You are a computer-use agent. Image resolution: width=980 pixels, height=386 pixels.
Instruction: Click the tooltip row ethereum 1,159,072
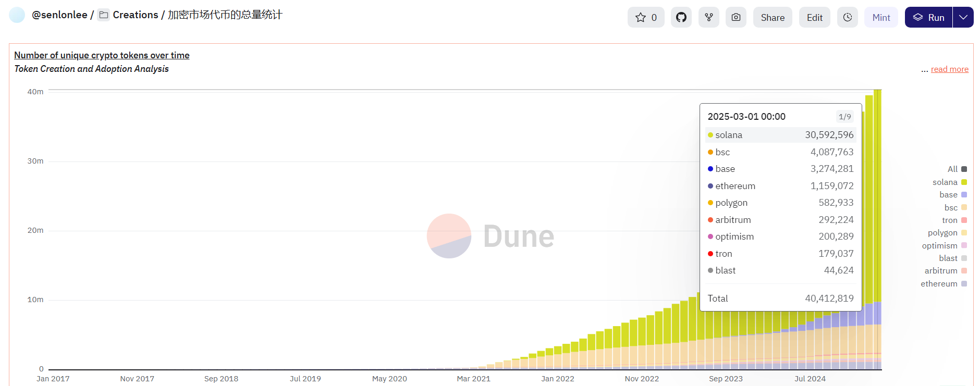(781, 186)
